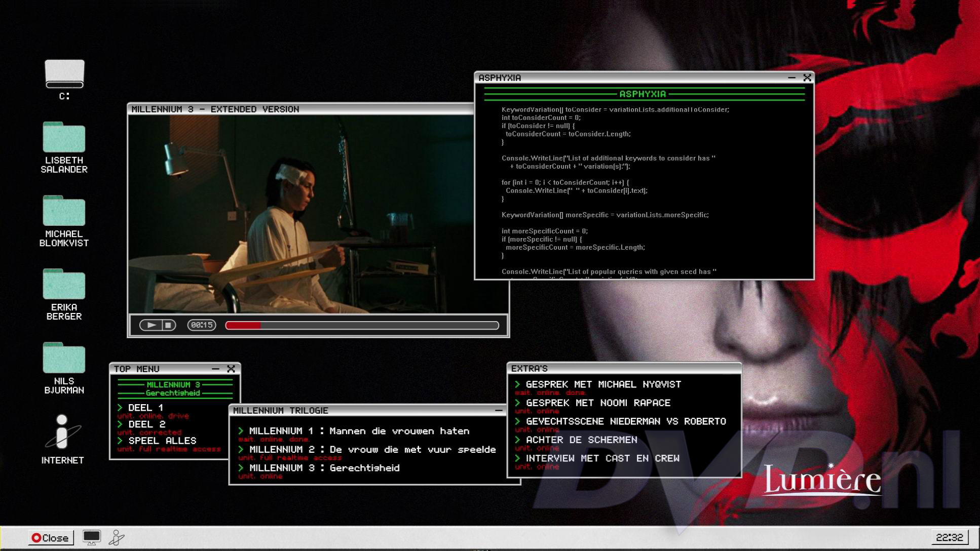
Task: Open Achter de Schermen extra
Action: (576, 440)
